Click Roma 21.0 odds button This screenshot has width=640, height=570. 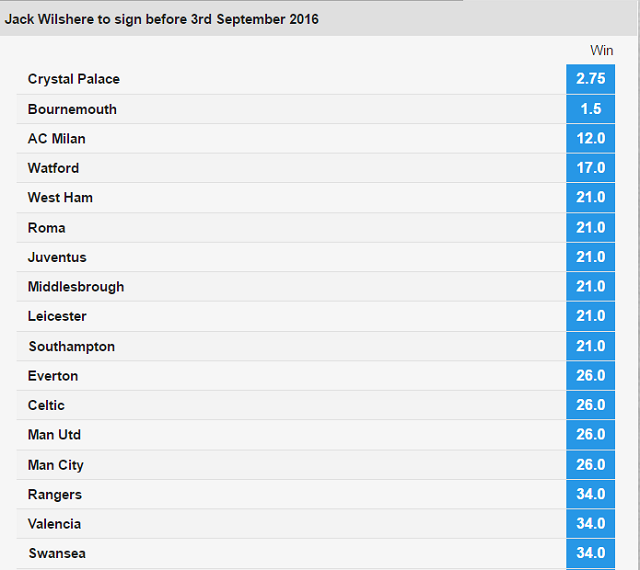(590, 227)
